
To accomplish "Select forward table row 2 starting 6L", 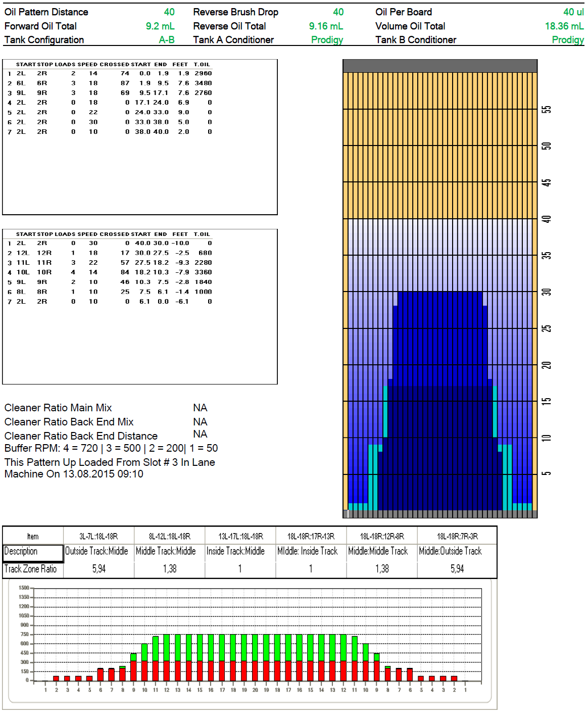I will 110,83.
